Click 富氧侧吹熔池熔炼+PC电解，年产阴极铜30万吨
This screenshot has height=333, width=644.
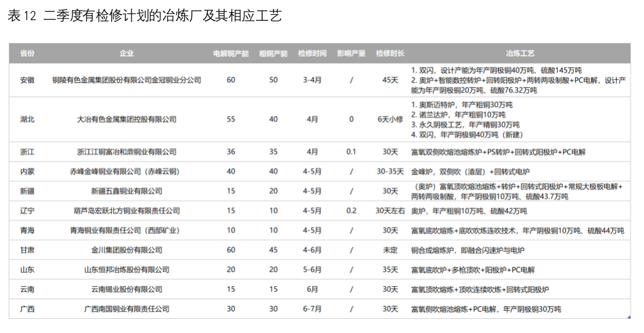(486, 309)
